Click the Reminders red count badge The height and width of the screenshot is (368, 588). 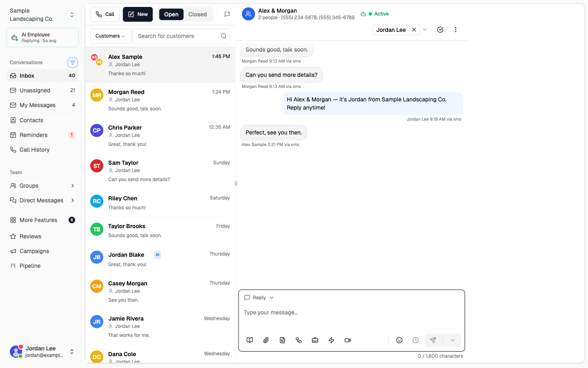pos(72,135)
